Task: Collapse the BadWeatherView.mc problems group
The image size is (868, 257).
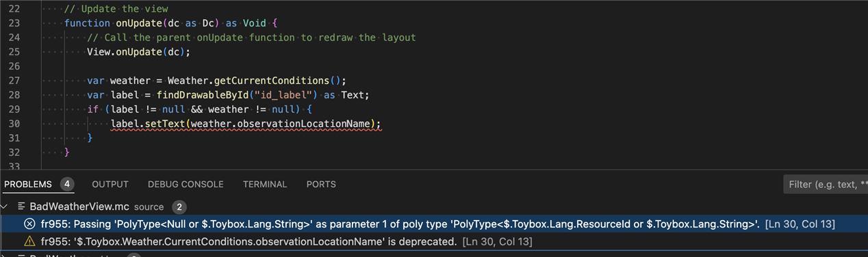Action: point(6,206)
